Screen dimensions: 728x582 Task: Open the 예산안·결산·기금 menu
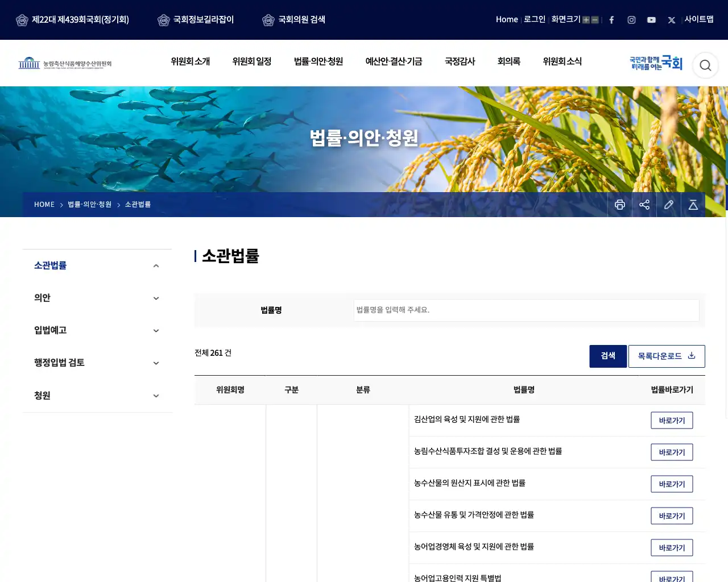pyautogui.click(x=394, y=61)
